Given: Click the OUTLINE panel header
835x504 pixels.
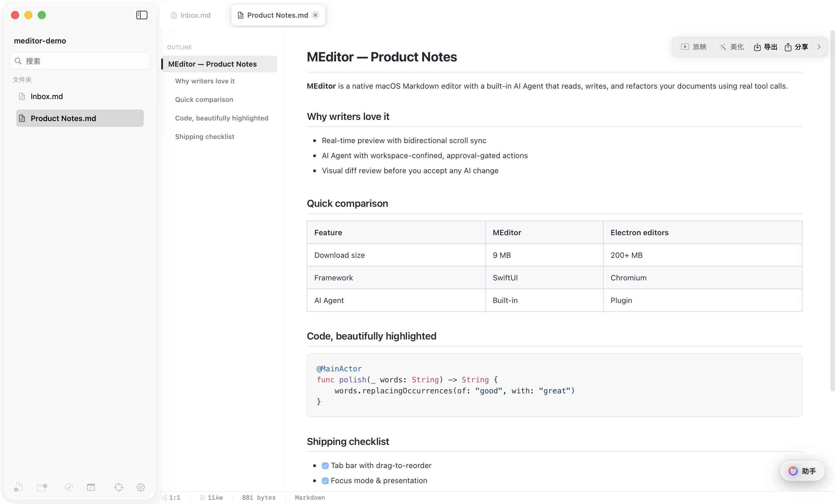Looking at the screenshot, I should pos(179,47).
